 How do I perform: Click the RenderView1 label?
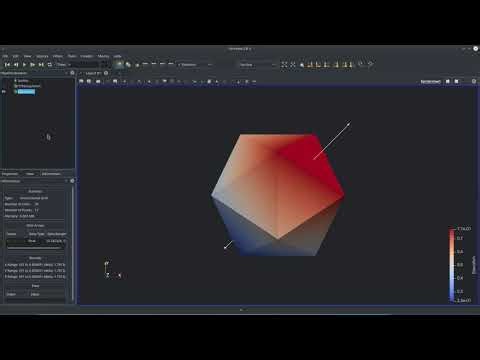click(430, 81)
